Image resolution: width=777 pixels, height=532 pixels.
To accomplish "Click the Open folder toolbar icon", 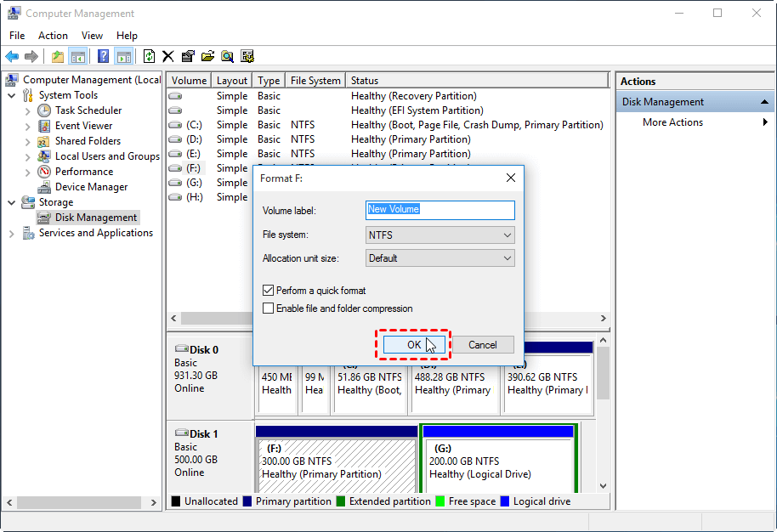I will pyautogui.click(x=207, y=56).
